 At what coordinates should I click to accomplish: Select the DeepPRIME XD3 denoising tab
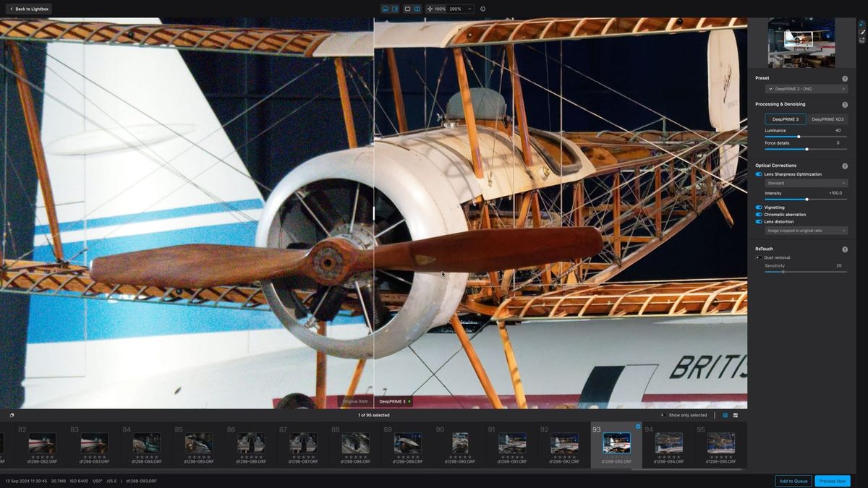click(x=827, y=119)
